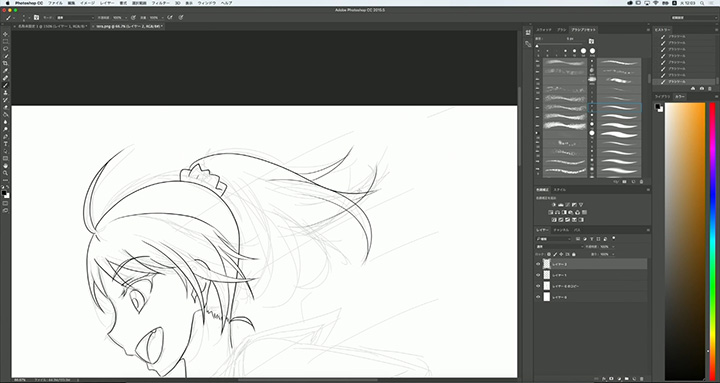Hide レイヤー 0 のコピー using its eye icon

[x=538, y=286]
